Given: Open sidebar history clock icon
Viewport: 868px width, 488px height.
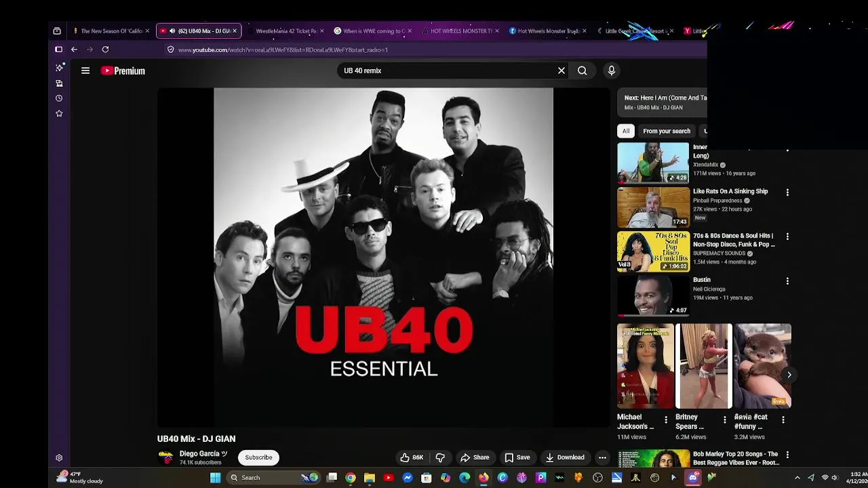Looking at the screenshot, I should [x=59, y=98].
